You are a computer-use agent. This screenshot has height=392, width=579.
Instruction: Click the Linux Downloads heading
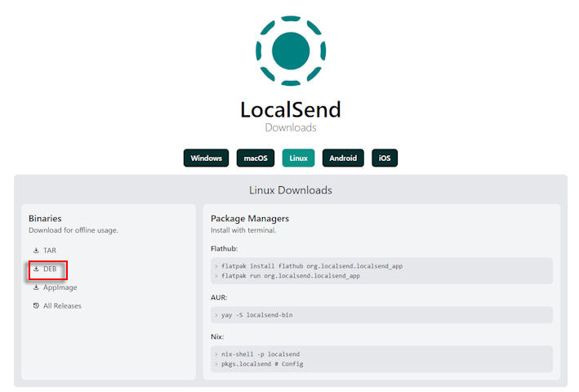pos(291,190)
